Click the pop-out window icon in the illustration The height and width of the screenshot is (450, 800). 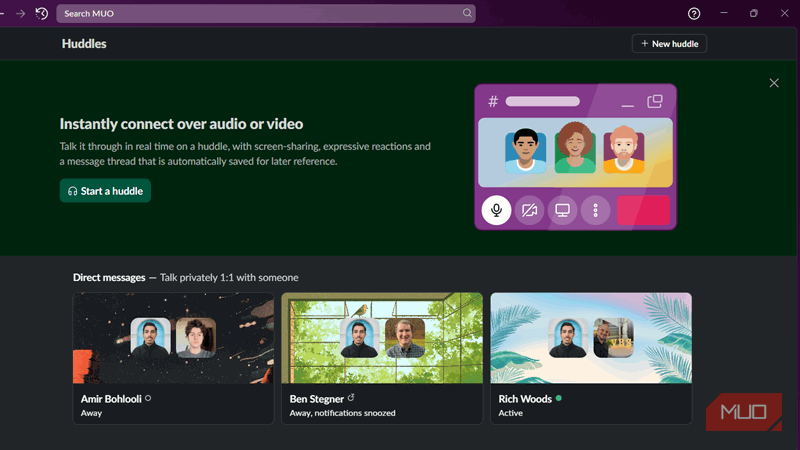tap(655, 101)
